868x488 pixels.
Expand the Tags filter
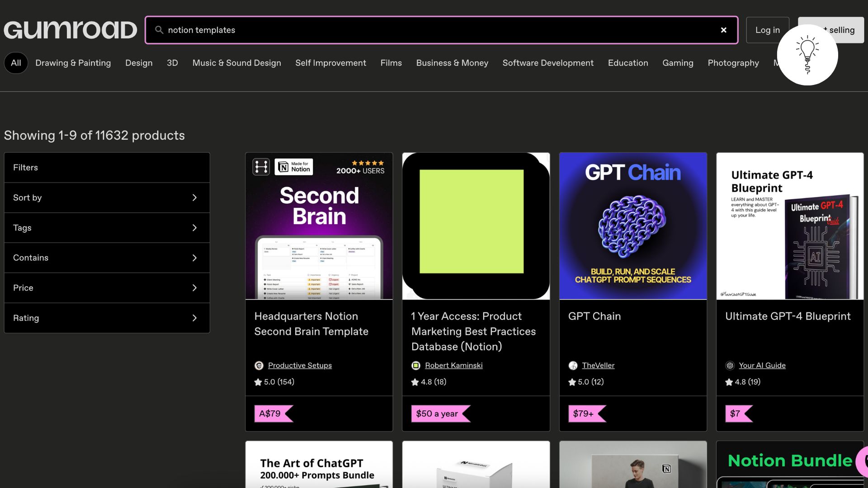coord(107,228)
